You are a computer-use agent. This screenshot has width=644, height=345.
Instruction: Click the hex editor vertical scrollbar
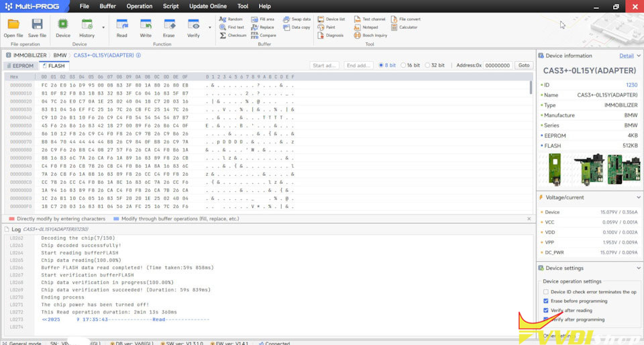(x=531, y=87)
